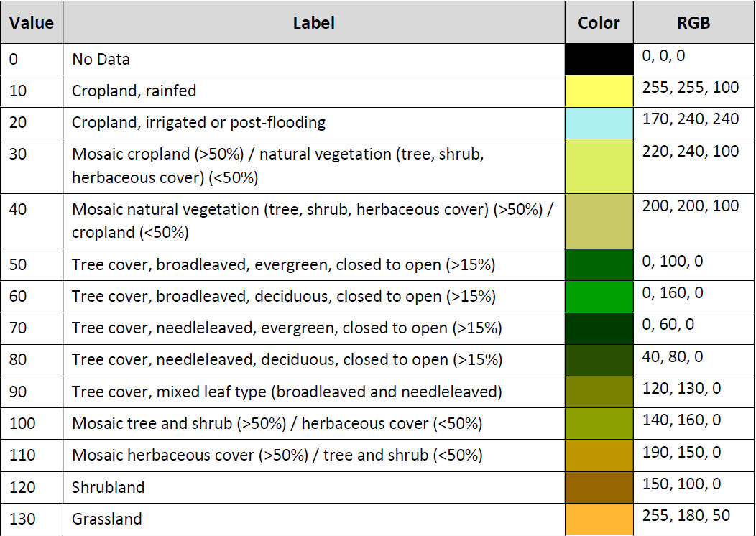The image size is (756, 536).
Task: Click the bright green broadleaved deciduous swatch
Action: 599,297
